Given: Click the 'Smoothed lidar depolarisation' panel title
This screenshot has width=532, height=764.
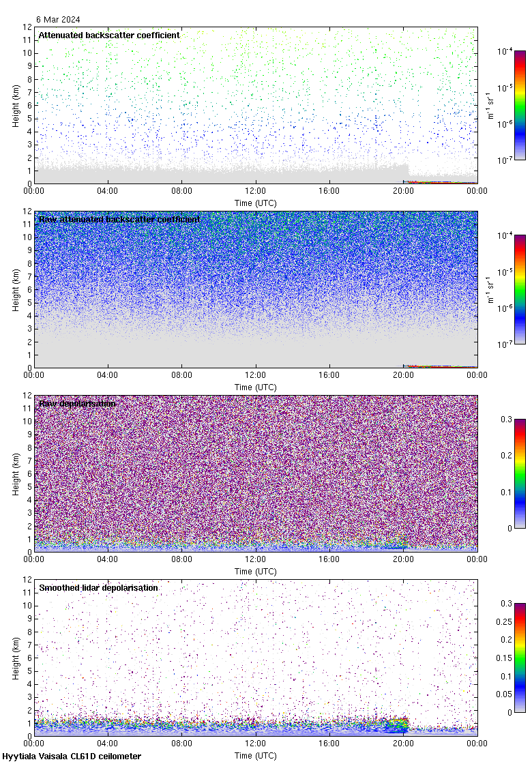Looking at the screenshot, I should click(98, 588).
